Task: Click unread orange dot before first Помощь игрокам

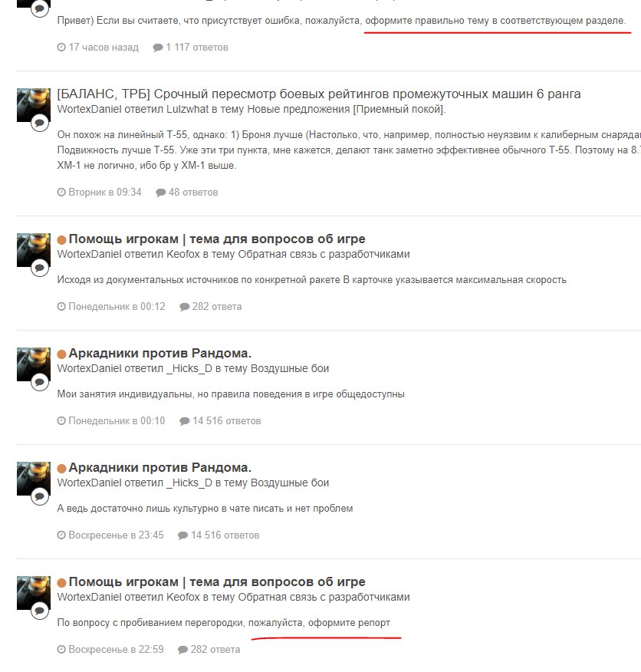Action: click(x=61, y=239)
